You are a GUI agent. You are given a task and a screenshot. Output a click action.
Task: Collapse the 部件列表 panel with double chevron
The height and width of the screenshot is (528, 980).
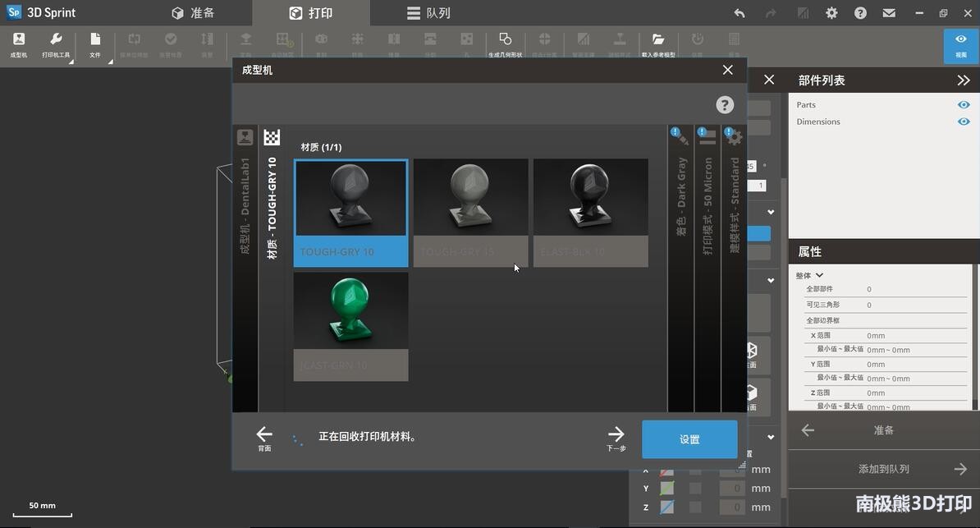tap(964, 80)
